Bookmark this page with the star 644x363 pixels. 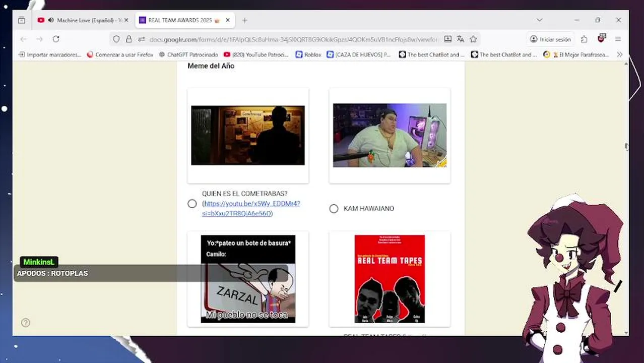click(x=473, y=39)
